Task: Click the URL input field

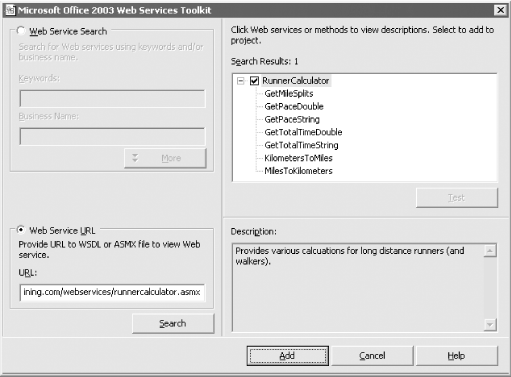Action: coord(112,292)
